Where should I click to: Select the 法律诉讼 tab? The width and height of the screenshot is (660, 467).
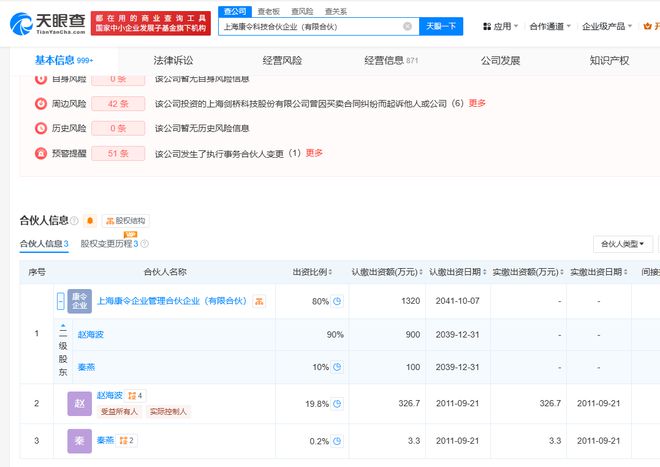pyautogui.click(x=173, y=61)
